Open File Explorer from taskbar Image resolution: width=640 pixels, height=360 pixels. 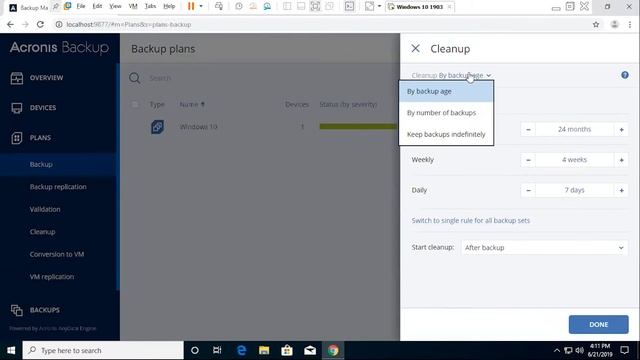[x=264, y=351]
